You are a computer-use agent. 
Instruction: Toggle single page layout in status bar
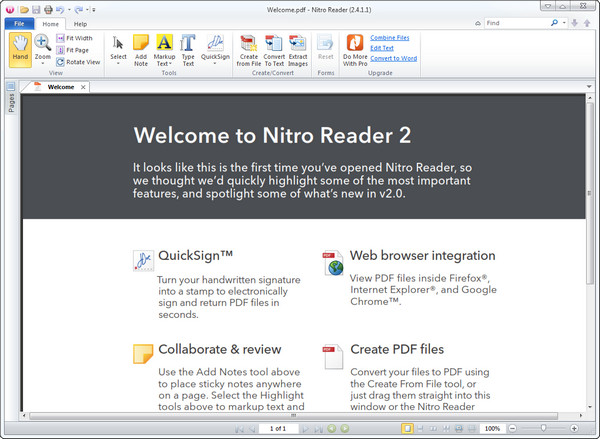407,428
